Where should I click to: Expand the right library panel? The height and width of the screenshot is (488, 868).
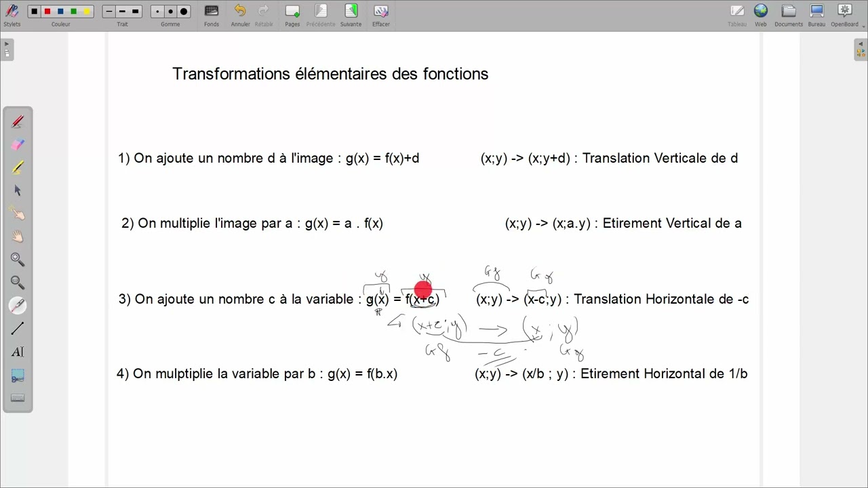pos(861,49)
